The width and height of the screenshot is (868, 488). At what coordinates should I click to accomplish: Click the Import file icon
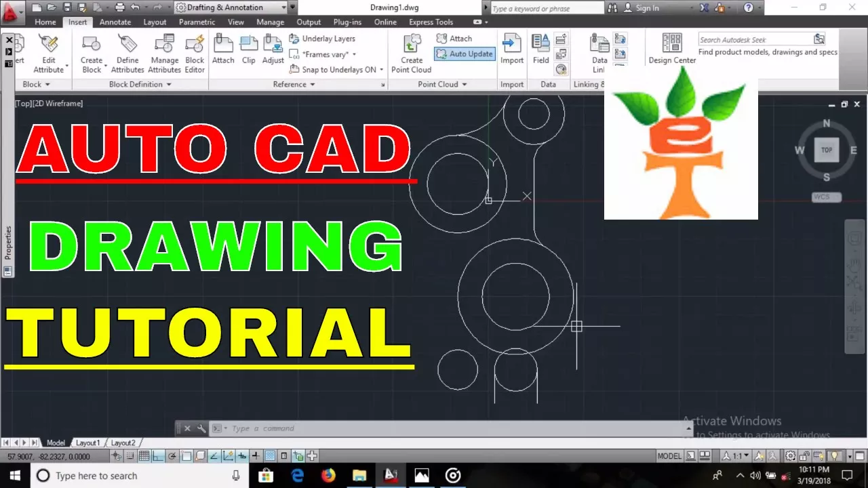(x=512, y=49)
